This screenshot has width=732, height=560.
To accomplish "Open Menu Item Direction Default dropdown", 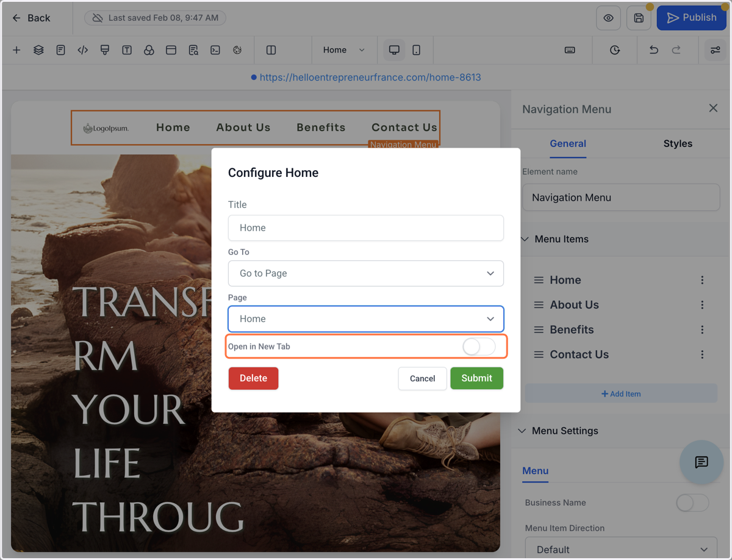I will [621, 549].
